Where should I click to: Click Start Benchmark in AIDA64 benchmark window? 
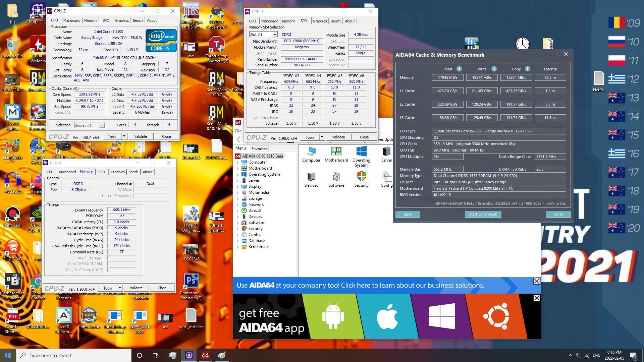click(483, 214)
